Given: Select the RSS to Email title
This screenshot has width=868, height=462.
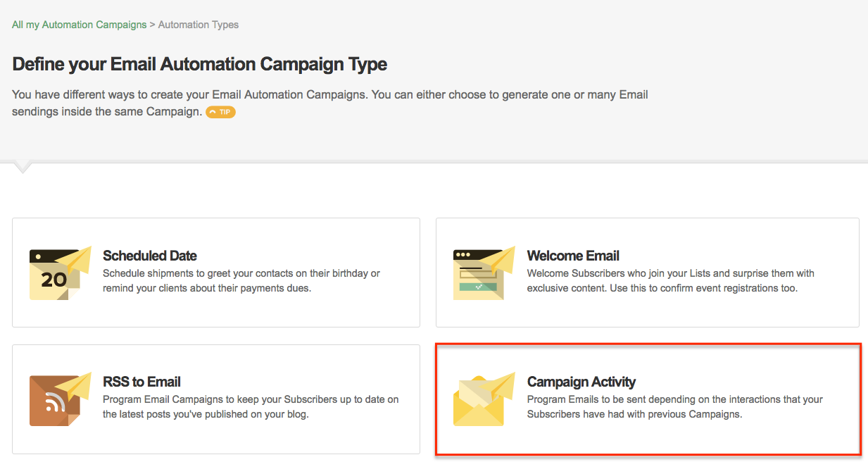Looking at the screenshot, I should pyautogui.click(x=141, y=382).
